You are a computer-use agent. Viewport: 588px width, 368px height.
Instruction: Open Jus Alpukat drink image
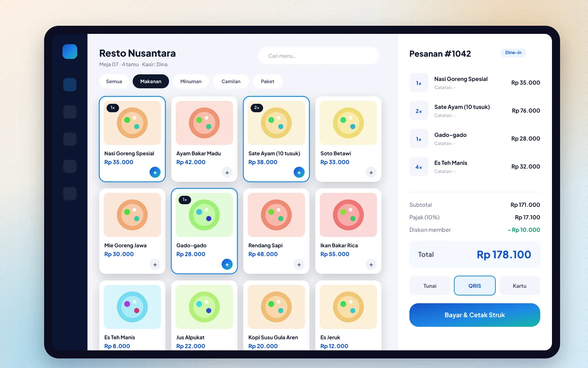tap(204, 307)
